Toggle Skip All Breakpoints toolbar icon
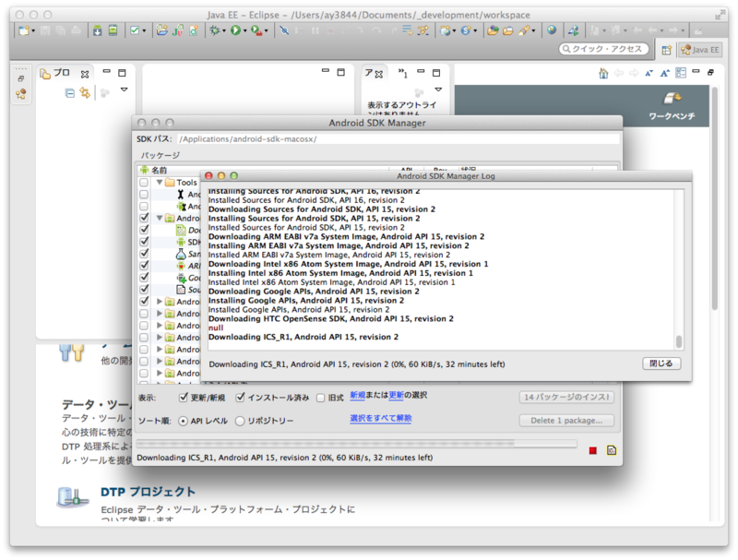 (x=284, y=30)
